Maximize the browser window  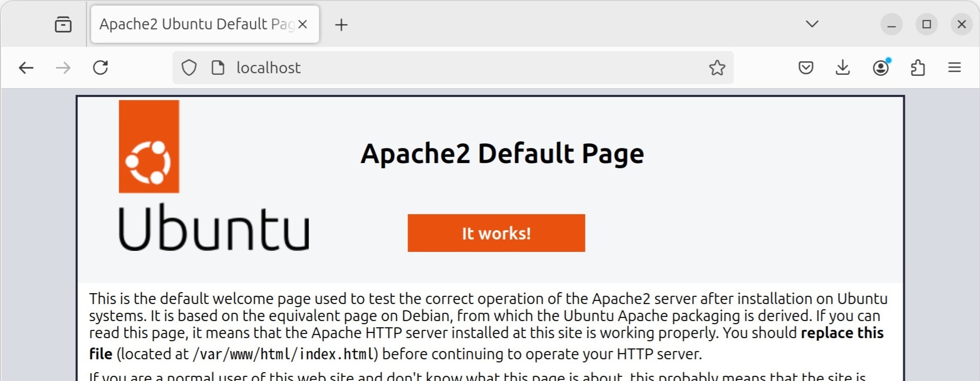pos(926,24)
